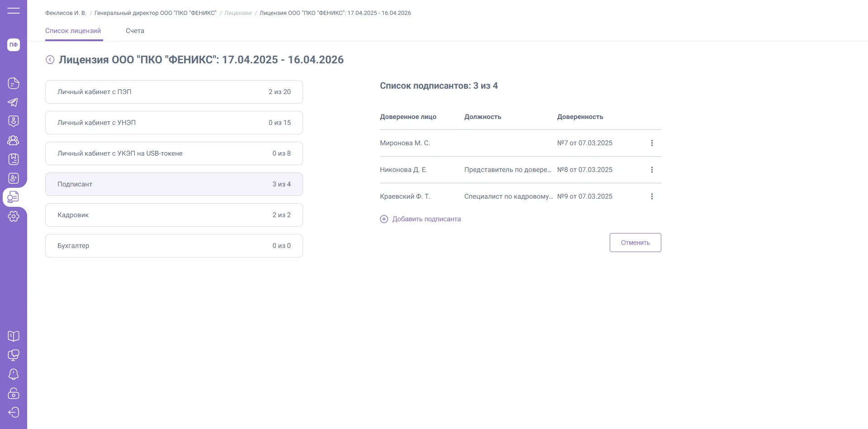Go to Лицензии breadcrumb link
Screen dimensions: 868x429
point(238,13)
